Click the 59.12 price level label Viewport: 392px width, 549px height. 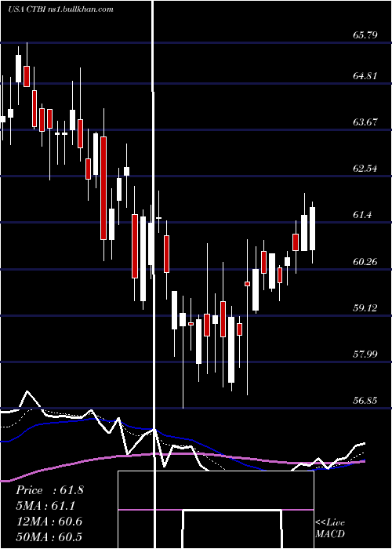pyautogui.click(x=365, y=307)
